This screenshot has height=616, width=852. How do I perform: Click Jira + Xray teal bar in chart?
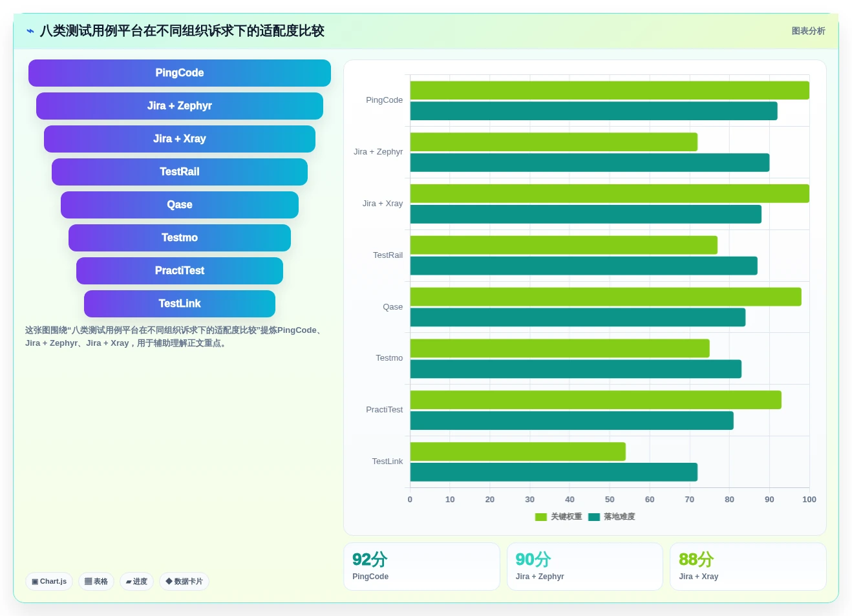coord(586,215)
